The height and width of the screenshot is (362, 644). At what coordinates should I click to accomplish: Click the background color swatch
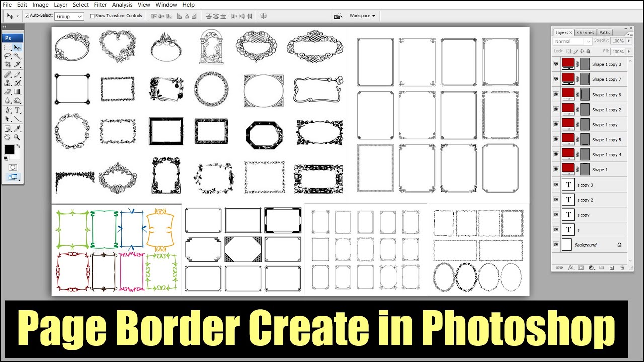click(17, 156)
